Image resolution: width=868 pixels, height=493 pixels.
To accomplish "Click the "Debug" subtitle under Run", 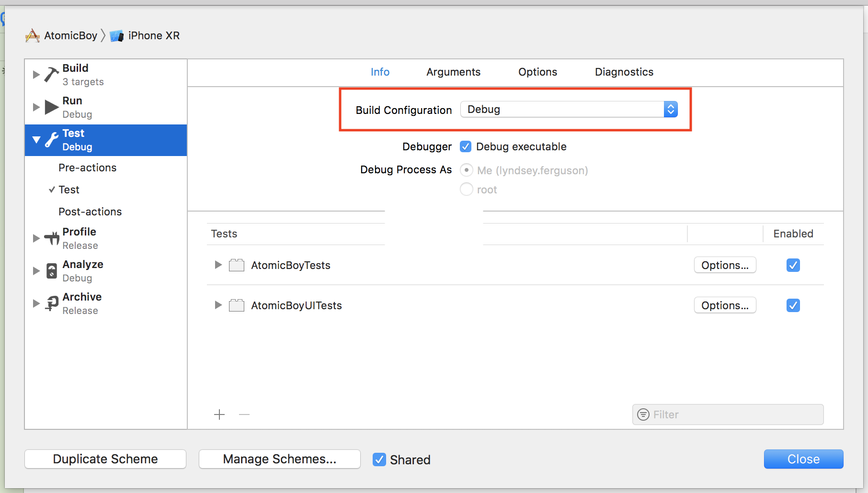I will (x=77, y=114).
